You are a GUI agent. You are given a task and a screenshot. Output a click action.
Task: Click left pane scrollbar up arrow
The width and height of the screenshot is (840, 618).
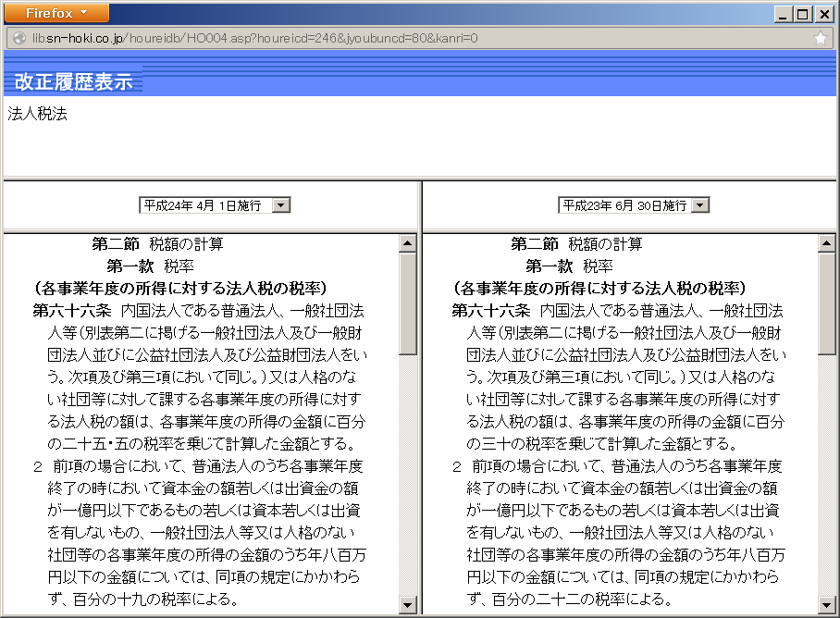pos(408,243)
